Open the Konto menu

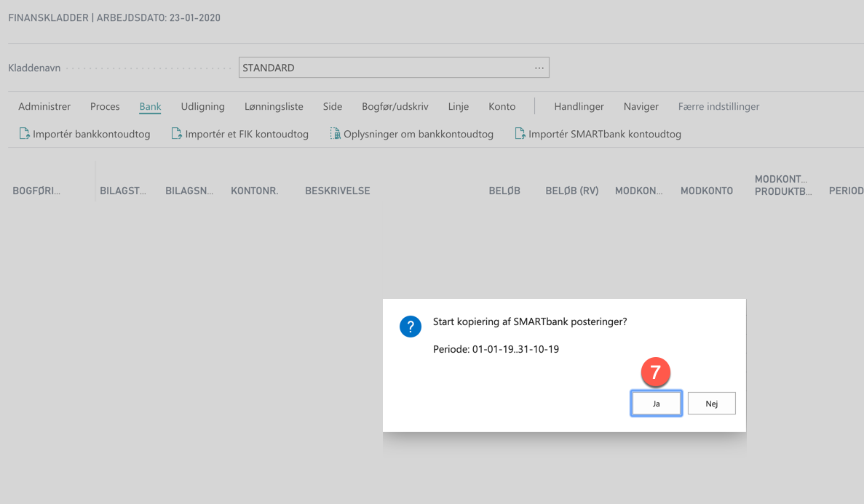coord(502,106)
